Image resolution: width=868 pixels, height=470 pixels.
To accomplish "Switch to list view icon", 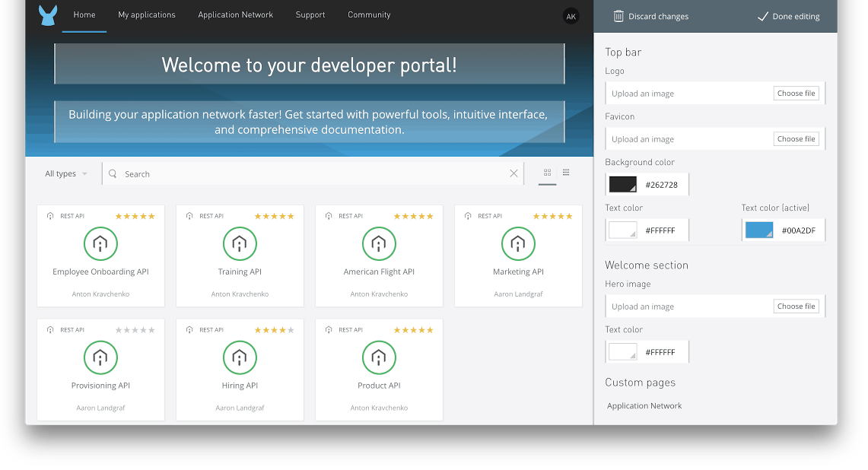I will [x=566, y=172].
